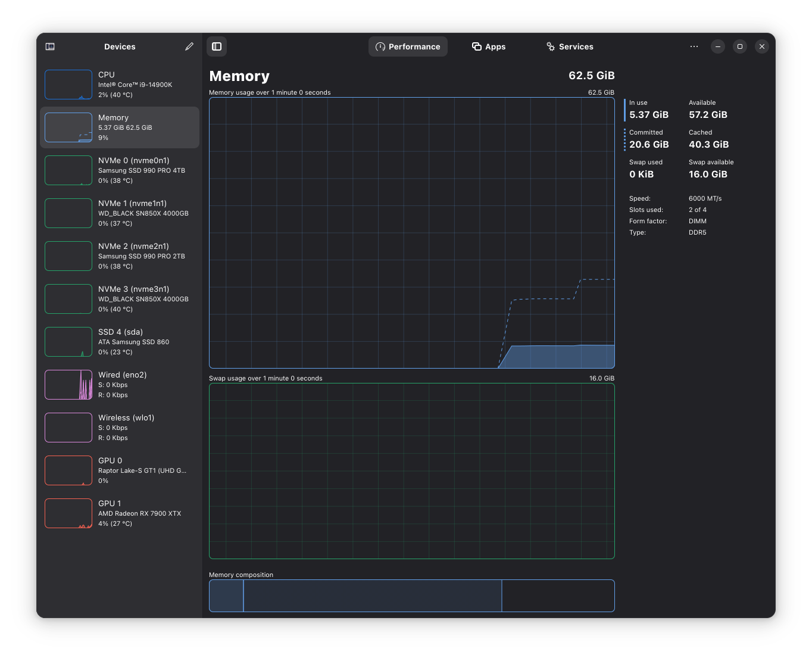Image resolution: width=812 pixels, height=658 pixels.
Task: Toggle the sidebar visibility button
Action: pyautogui.click(x=217, y=46)
